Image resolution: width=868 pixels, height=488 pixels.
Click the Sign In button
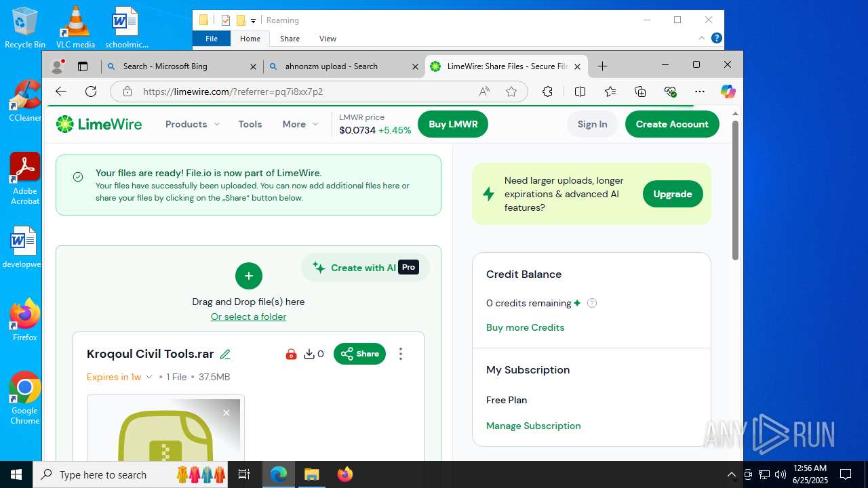point(592,124)
